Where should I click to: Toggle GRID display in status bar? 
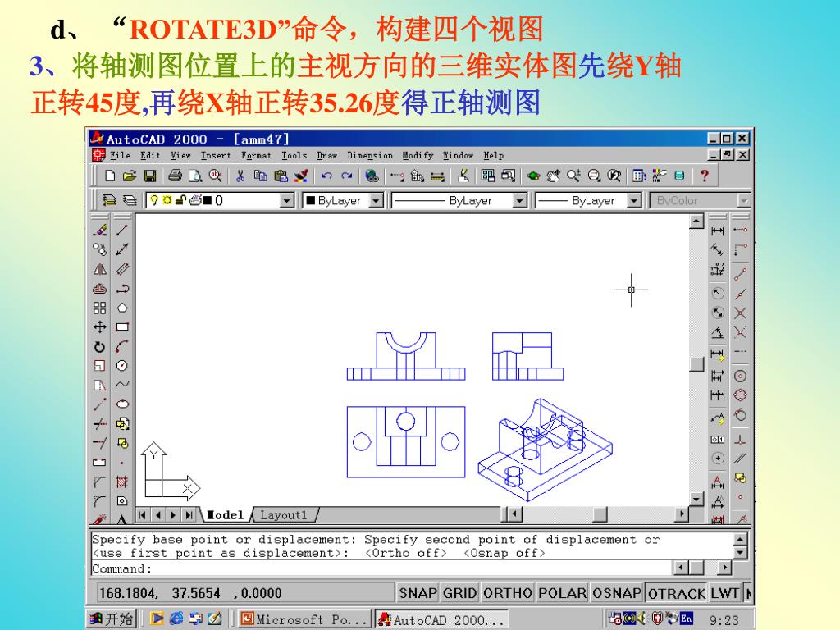coord(459,593)
